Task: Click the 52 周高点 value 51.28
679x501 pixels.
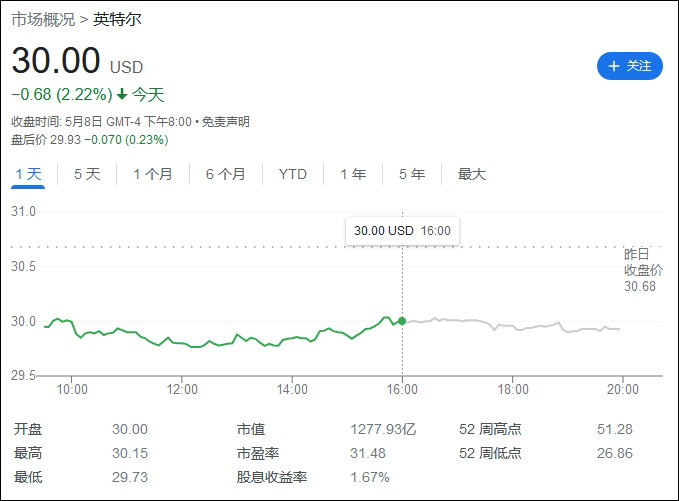Action: (x=615, y=430)
